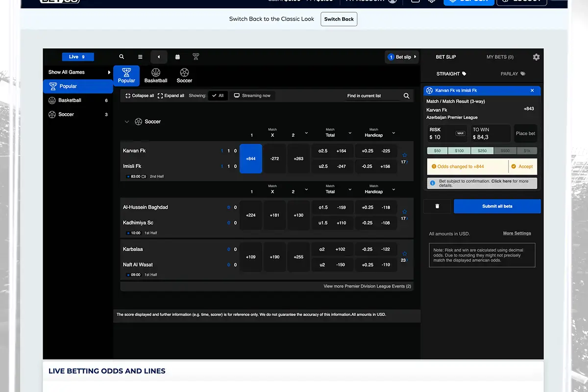
Task: Select the Basketball sport icon tab
Action: tap(156, 75)
